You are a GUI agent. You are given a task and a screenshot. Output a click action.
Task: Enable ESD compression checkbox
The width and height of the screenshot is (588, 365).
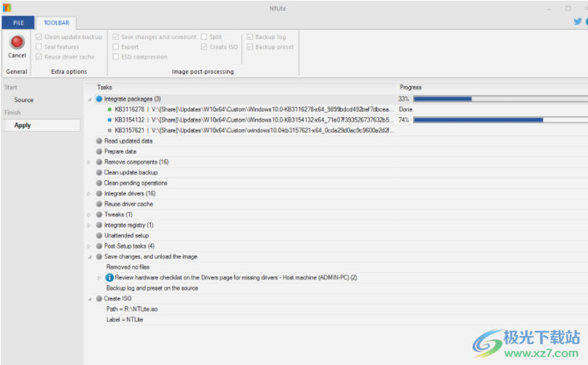115,56
